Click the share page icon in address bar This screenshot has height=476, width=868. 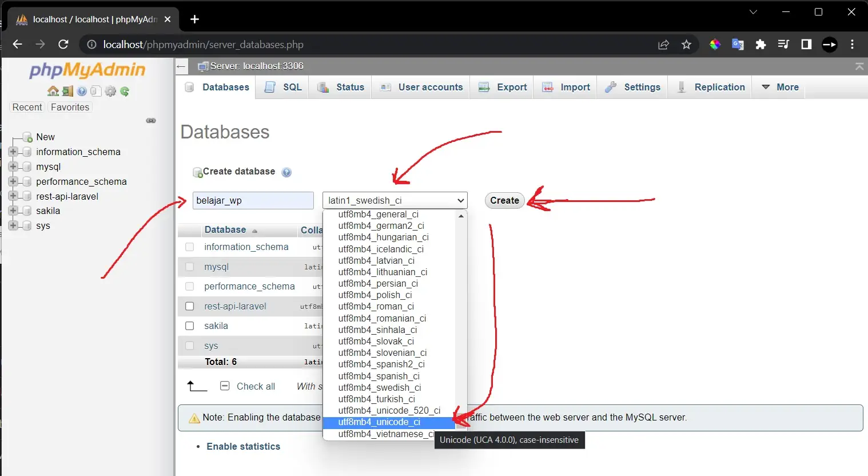[x=663, y=45]
